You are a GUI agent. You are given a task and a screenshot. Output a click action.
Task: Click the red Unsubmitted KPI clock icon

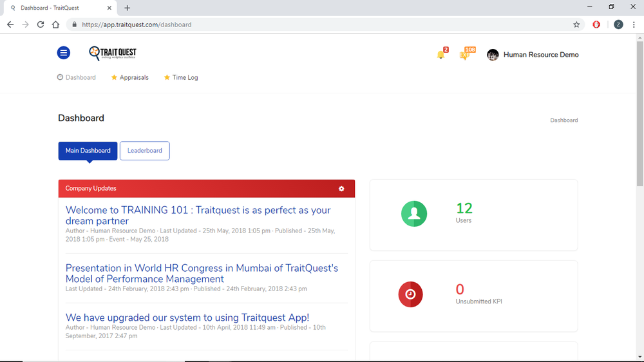(410, 294)
